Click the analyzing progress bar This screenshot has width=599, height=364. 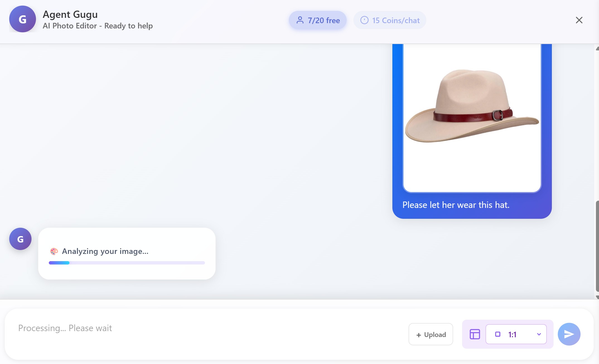tap(127, 263)
